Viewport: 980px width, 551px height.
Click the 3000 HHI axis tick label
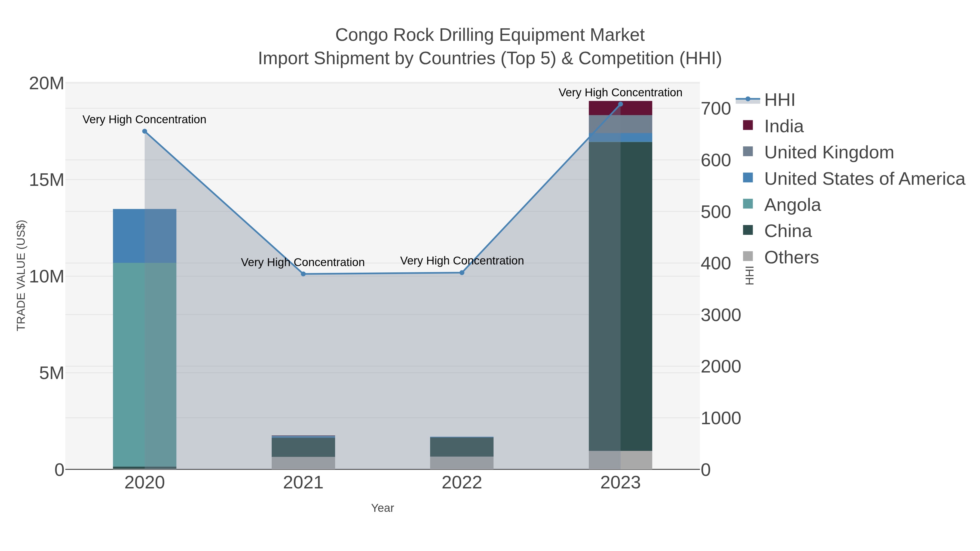click(x=721, y=315)
